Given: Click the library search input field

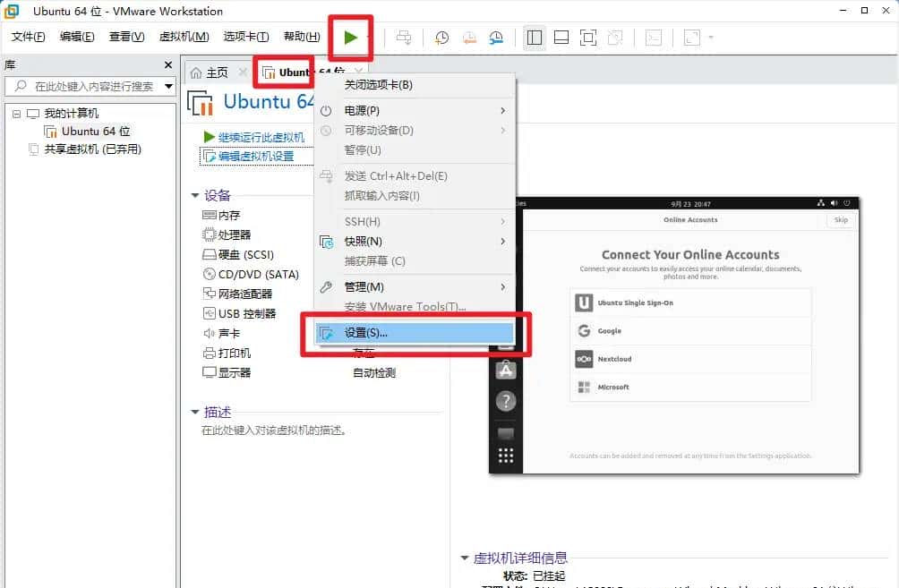Looking at the screenshot, I should (x=90, y=87).
